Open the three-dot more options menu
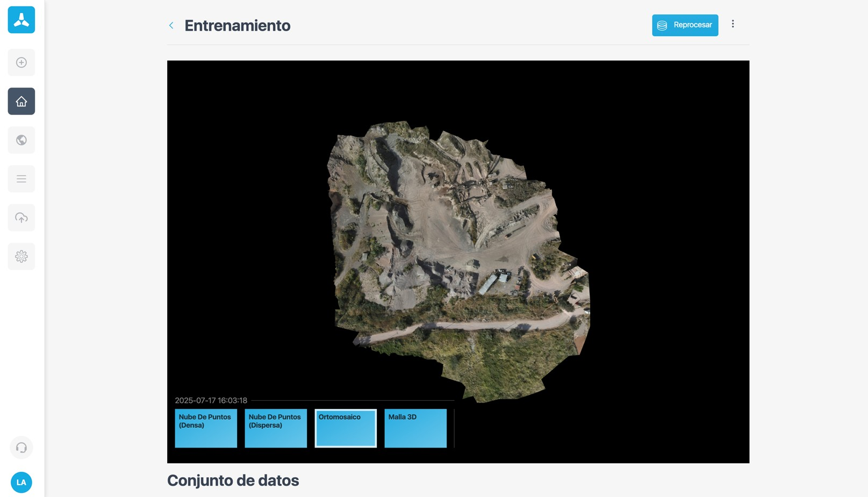The height and width of the screenshot is (497, 868). point(733,24)
